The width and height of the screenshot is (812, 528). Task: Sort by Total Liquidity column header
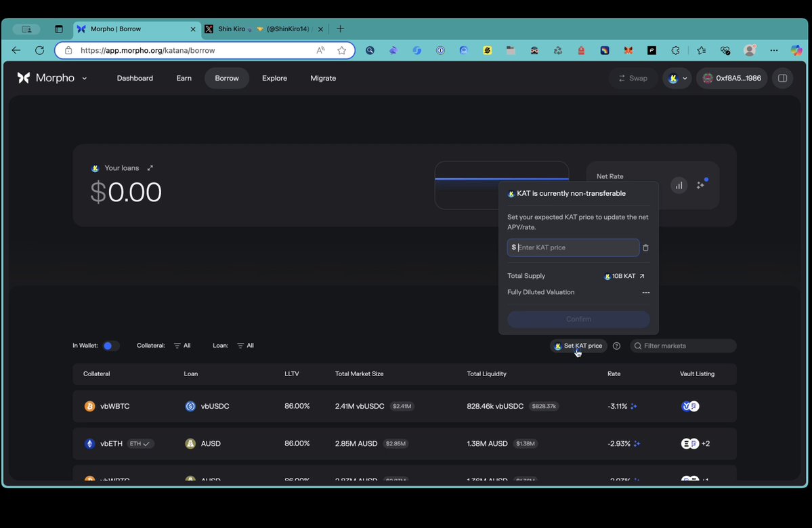[486, 373]
